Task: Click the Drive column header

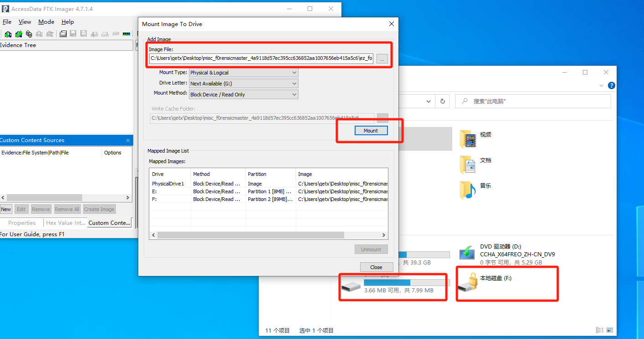Action: (x=170, y=174)
